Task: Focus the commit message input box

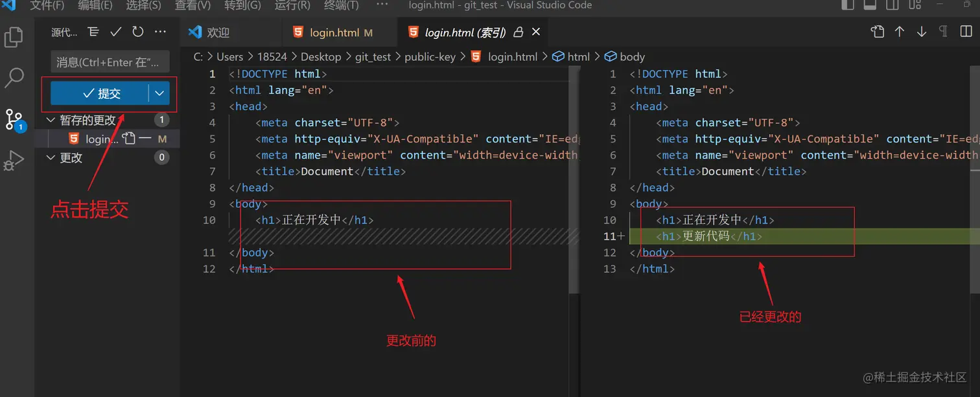Action: pyautogui.click(x=110, y=62)
